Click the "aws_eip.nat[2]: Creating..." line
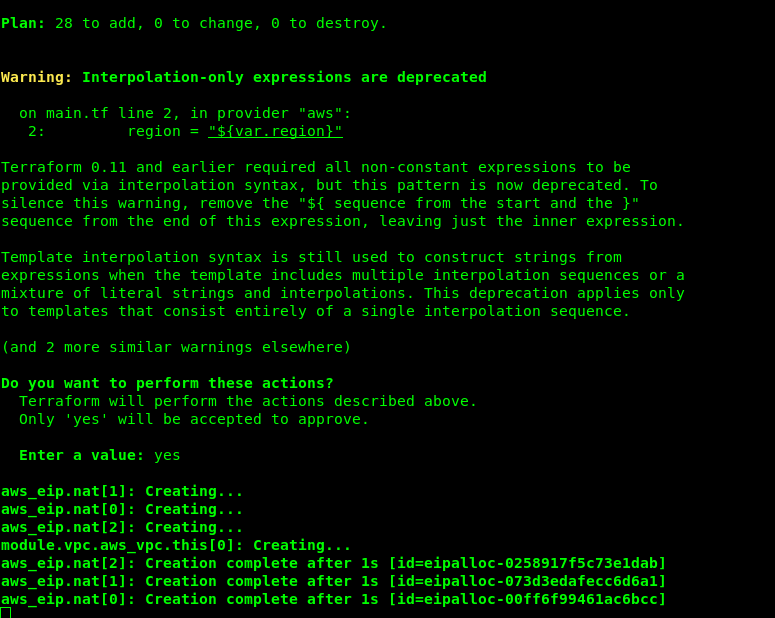Image resolution: width=775 pixels, height=618 pixels. coord(122,527)
